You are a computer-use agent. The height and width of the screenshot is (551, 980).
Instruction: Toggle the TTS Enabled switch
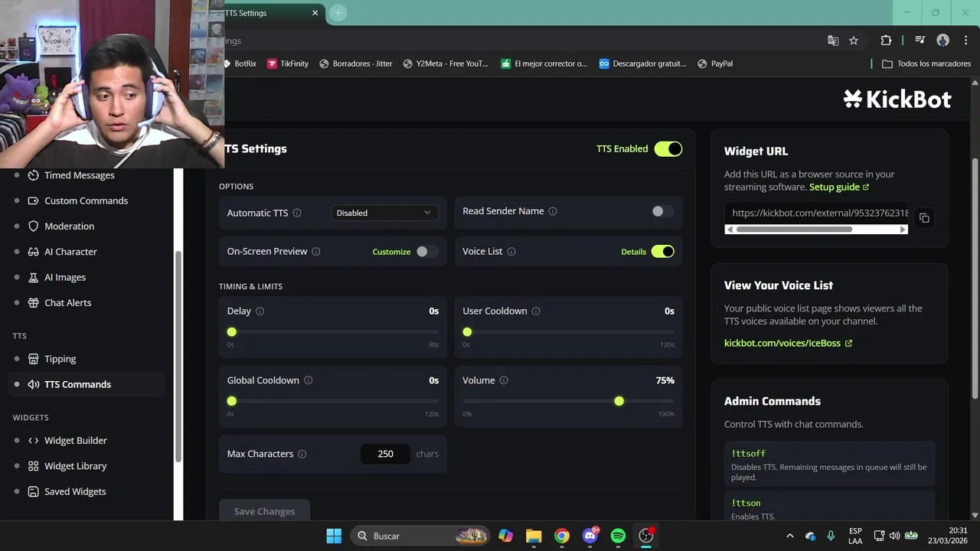[668, 148]
